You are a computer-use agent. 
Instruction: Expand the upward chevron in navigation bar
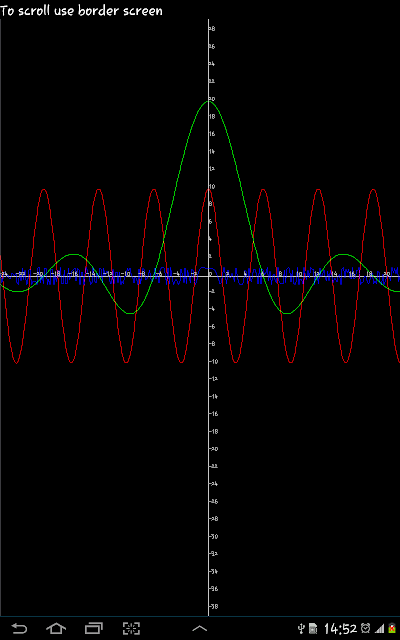(x=200, y=629)
